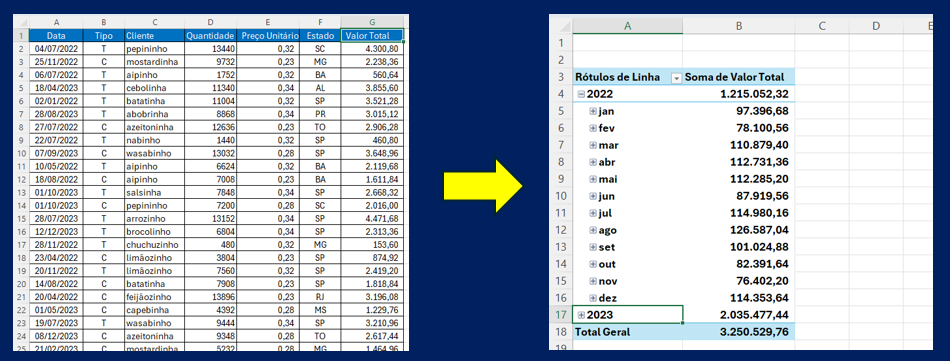Expand the set month row
The width and height of the screenshot is (950, 361).
point(593,247)
